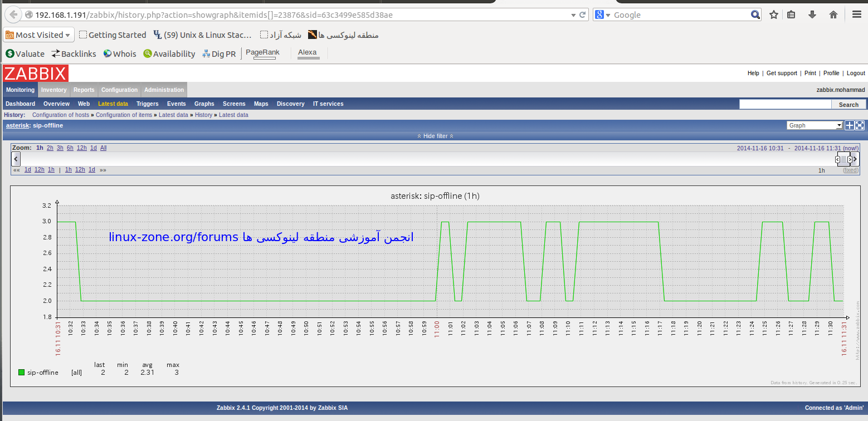Open the search engine selector dropdown
Viewport: 868px width, 421px height.
[602, 15]
